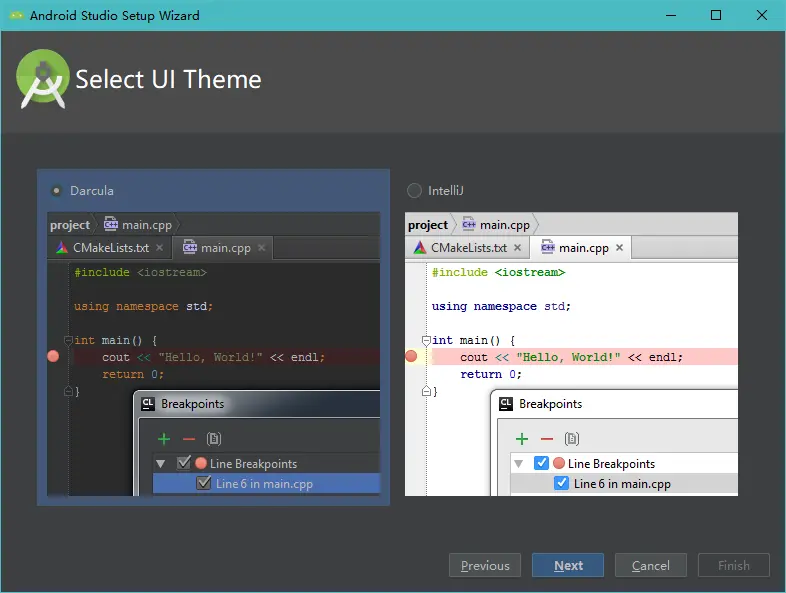Click the red minus icon in Darcula Breakpoints
Image resolution: width=786 pixels, height=593 pixels.
coord(189,440)
